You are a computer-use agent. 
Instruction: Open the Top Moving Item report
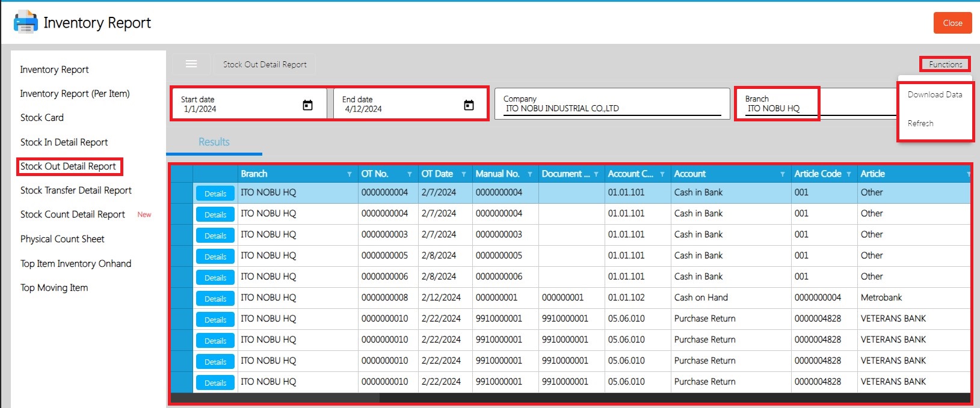[54, 288]
